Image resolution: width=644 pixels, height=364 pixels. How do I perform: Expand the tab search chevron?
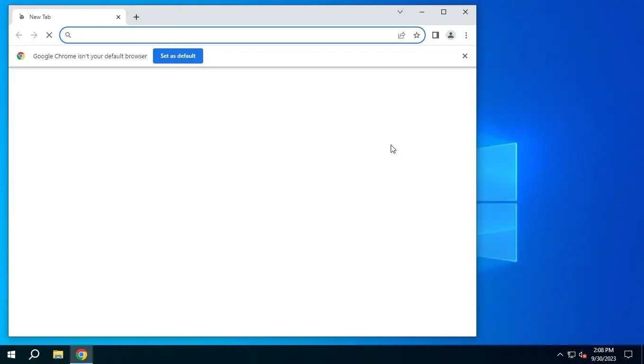point(400,12)
